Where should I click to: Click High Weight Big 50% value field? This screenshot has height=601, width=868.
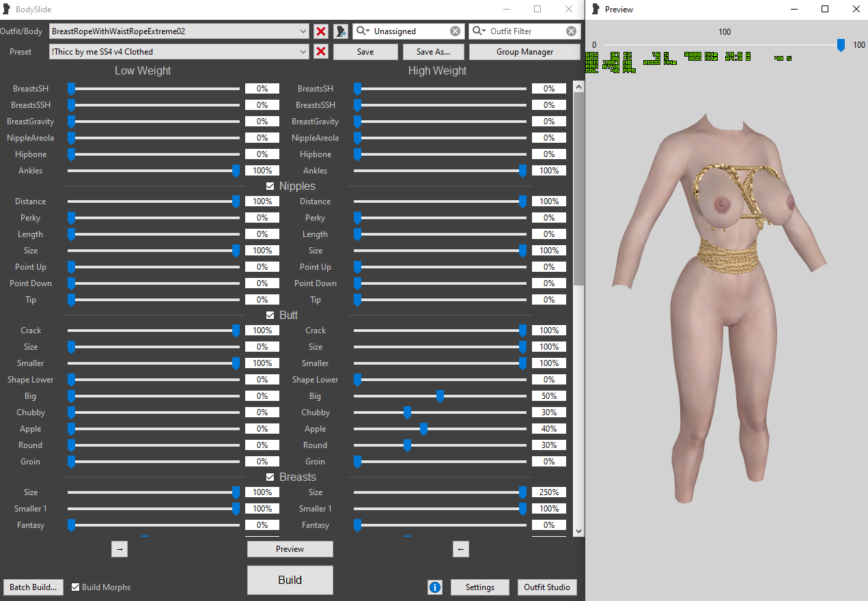549,396
